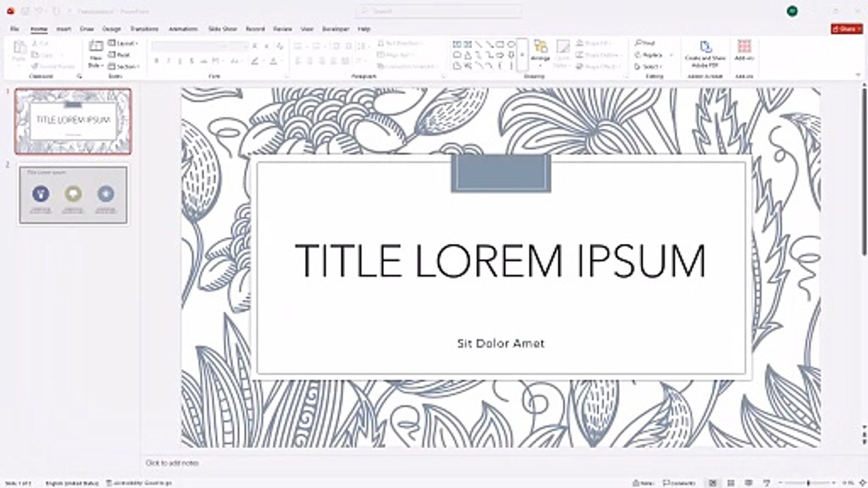
Task: Switch to the Insert tab
Action: (64, 29)
